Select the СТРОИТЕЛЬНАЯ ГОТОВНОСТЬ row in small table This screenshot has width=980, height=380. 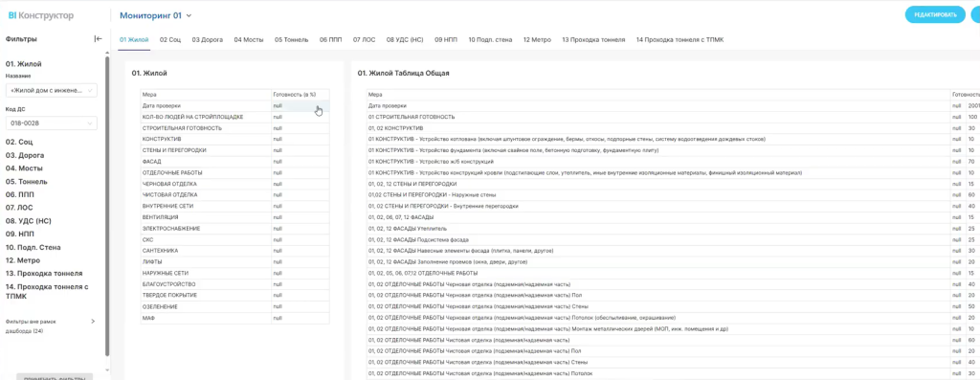coord(234,129)
